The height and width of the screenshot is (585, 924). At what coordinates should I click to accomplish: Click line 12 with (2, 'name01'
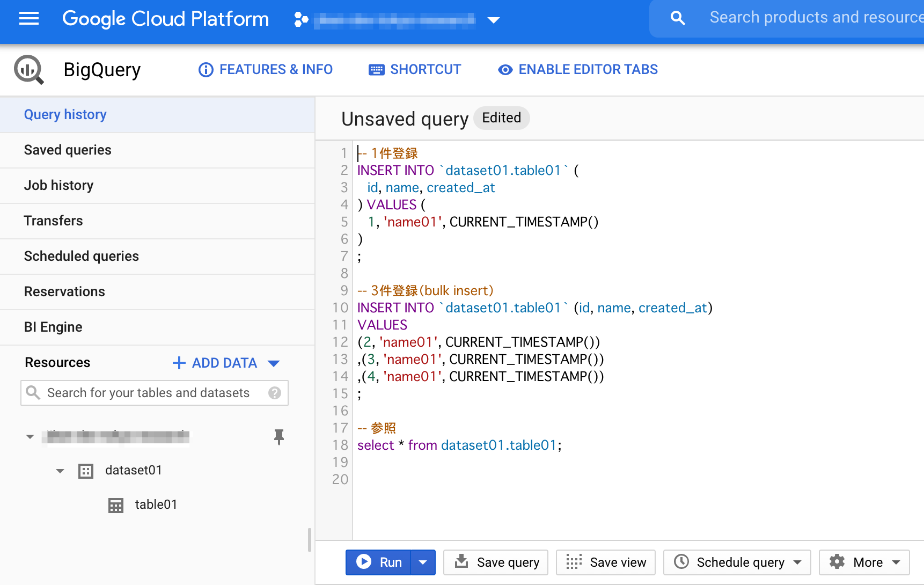click(479, 342)
